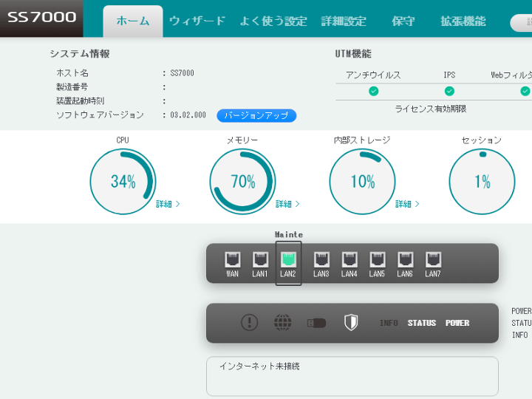The width and height of the screenshot is (532, 399).
Task: Open the ホーム tab
Action: coord(133,21)
